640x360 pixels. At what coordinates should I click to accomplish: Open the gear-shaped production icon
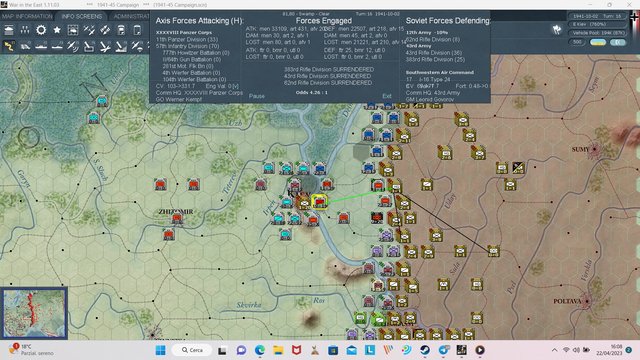coord(41,30)
